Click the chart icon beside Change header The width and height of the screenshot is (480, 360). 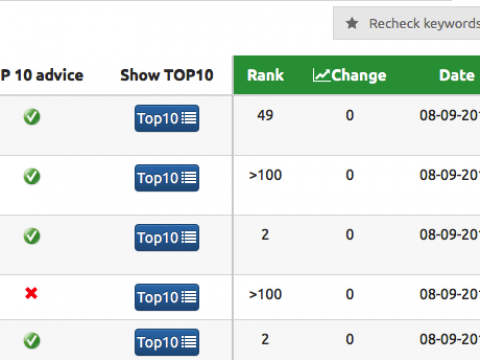click(x=321, y=75)
